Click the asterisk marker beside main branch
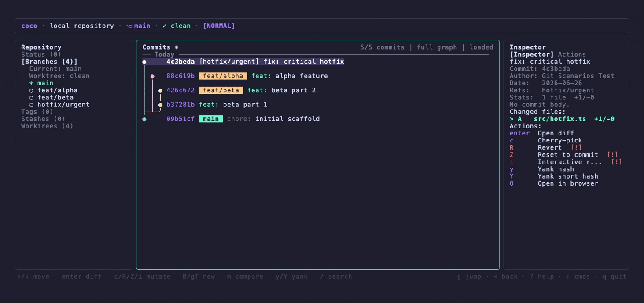 31,83
